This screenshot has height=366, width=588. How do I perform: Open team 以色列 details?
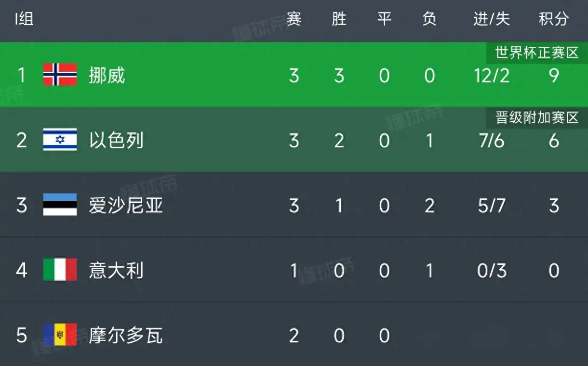coord(116,141)
